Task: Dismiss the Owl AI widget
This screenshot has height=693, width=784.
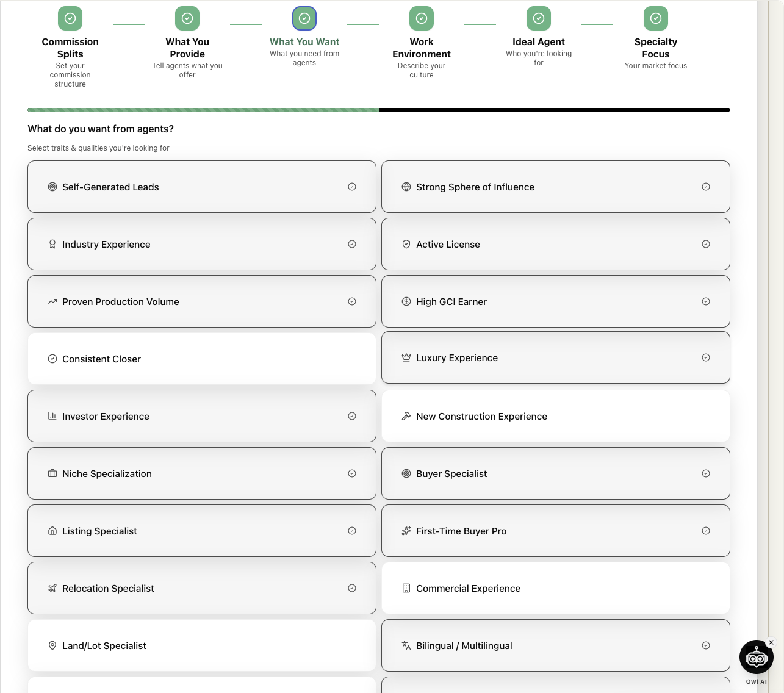Action: click(x=771, y=642)
